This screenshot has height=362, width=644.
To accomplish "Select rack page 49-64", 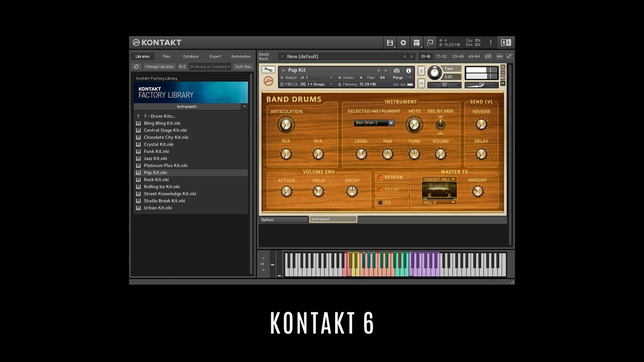I will (x=474, y=56).
